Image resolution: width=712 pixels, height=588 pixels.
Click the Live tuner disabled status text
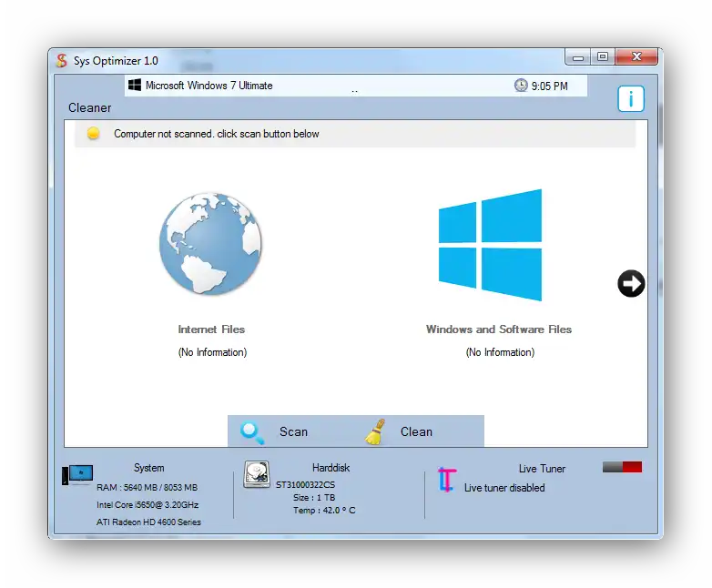click(x=504, y=488)
